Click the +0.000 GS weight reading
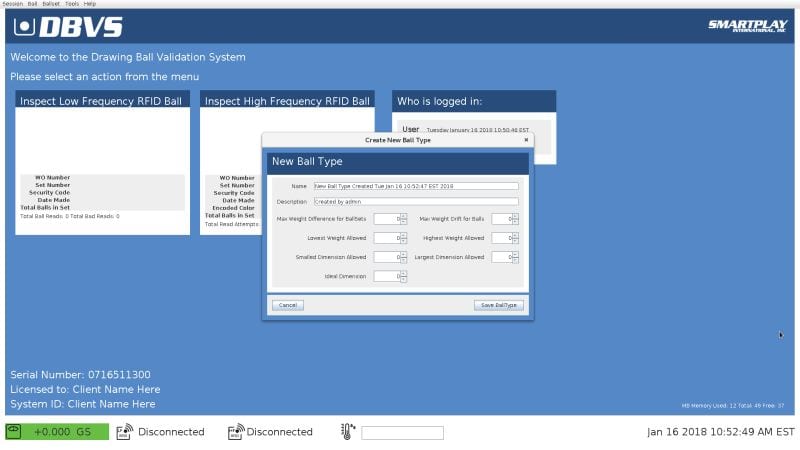800x450 pixels. 62,432
